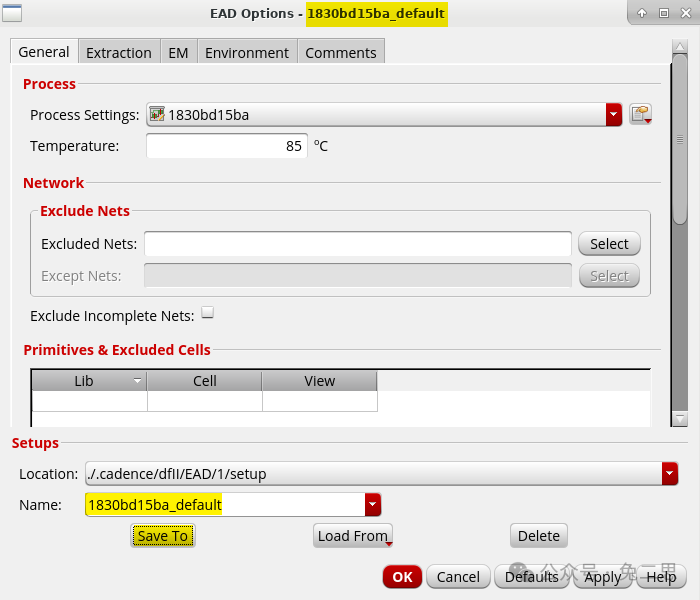
Task: Switch to the Environment tab
Action: click(247, 53)
